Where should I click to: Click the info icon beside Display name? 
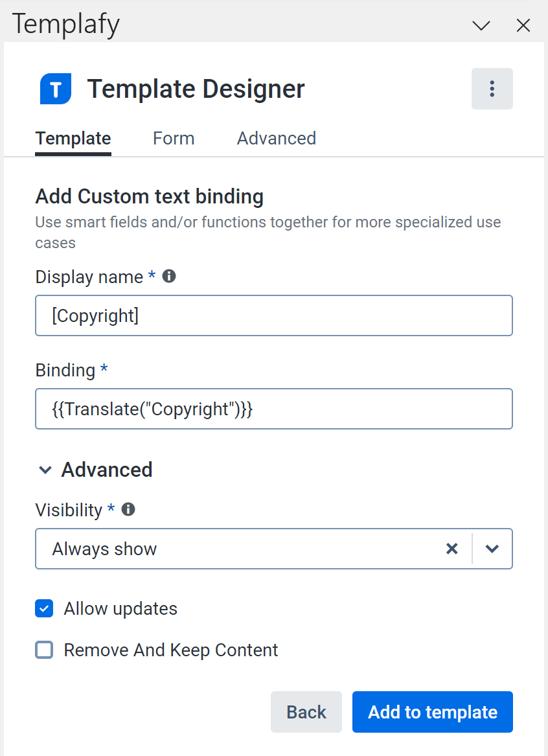(x=169, y=276)
